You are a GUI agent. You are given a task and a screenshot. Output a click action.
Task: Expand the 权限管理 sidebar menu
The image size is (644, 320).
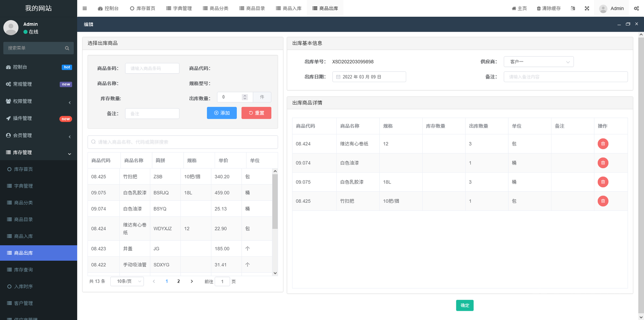click(x=38, y=101)
